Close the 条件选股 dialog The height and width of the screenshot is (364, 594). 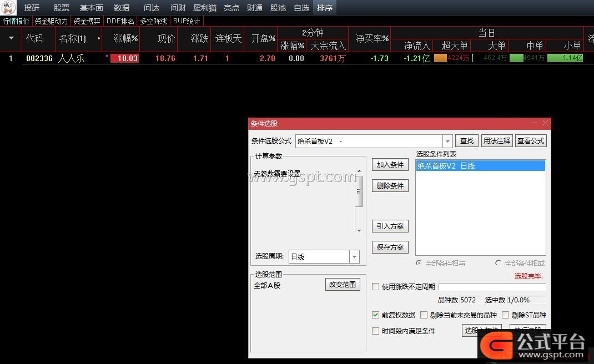point(545,123)
